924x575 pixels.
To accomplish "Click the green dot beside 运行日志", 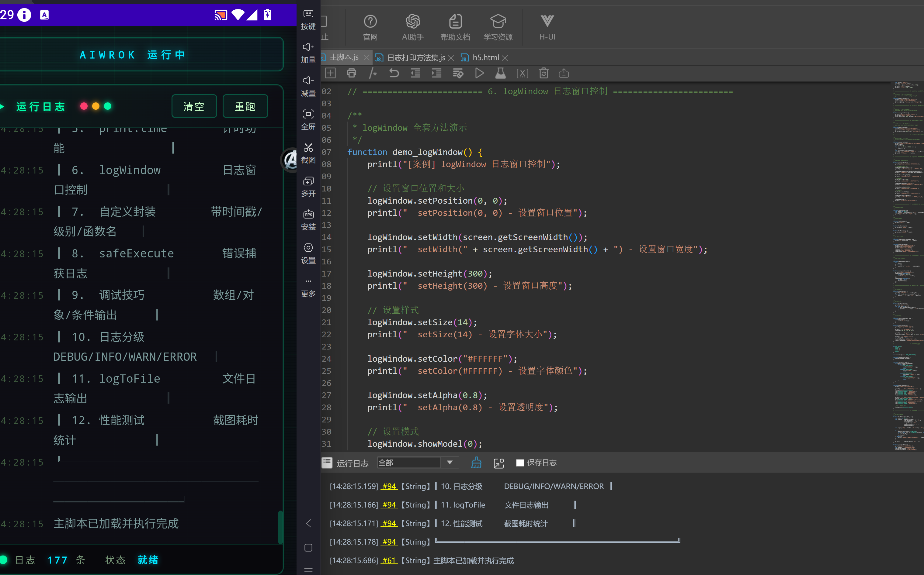I will pyautogui.click(x=108, y=106).
